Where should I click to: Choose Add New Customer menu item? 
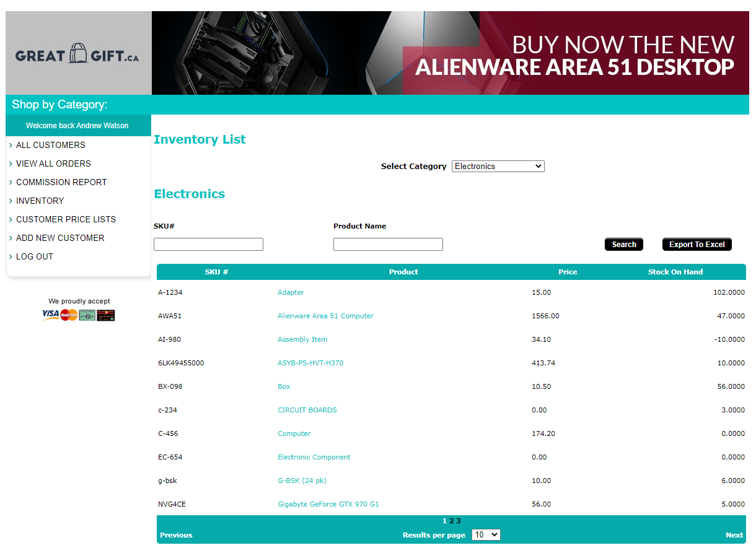[x=60, y=238]
